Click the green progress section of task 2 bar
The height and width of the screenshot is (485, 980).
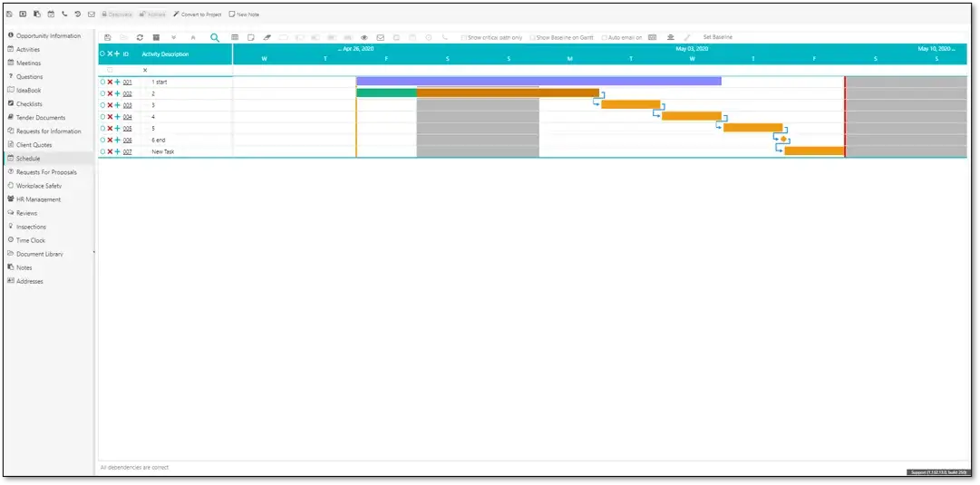click(x=386, y=92)
